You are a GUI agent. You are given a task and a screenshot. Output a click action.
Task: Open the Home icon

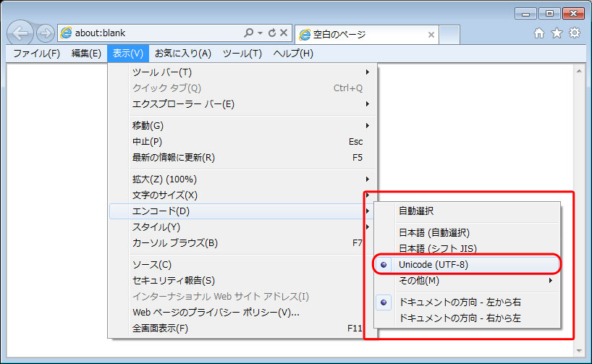coord(539,33)
